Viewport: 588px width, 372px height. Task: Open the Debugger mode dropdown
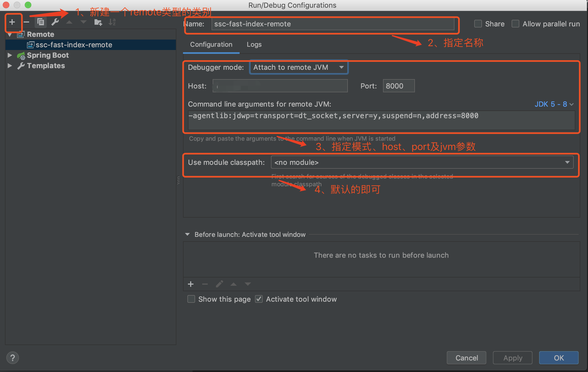tap(299, 67)
